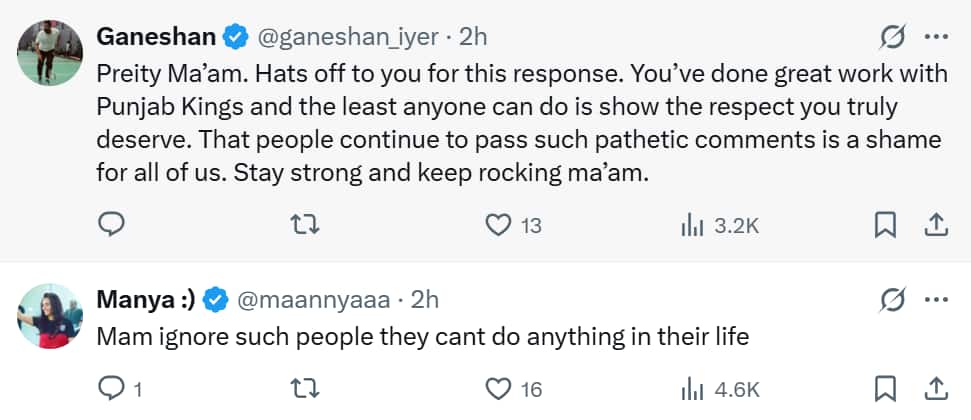Reply to Manya's tweet
The image size is (971, 420).
[x=110, y=388]
